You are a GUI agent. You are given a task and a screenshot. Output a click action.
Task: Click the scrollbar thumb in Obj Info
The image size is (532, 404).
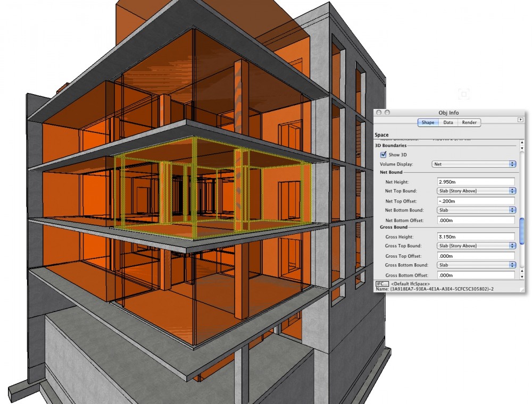click(x=522, y=230)
